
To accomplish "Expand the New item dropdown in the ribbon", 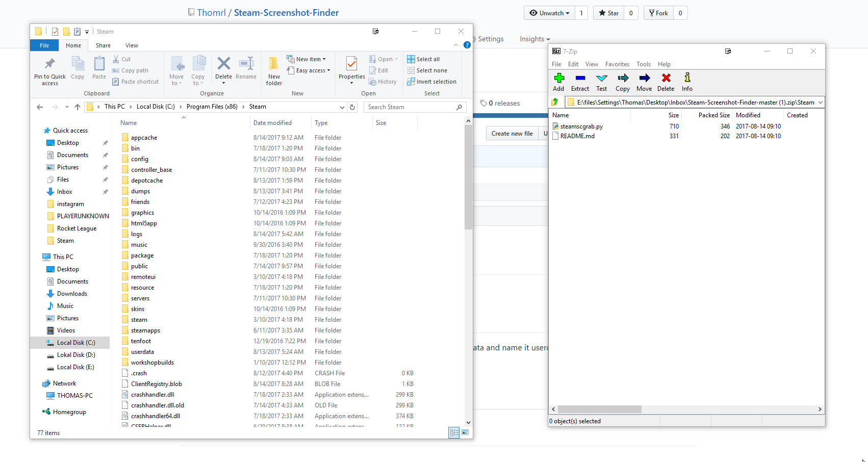I will coord(308,58).
